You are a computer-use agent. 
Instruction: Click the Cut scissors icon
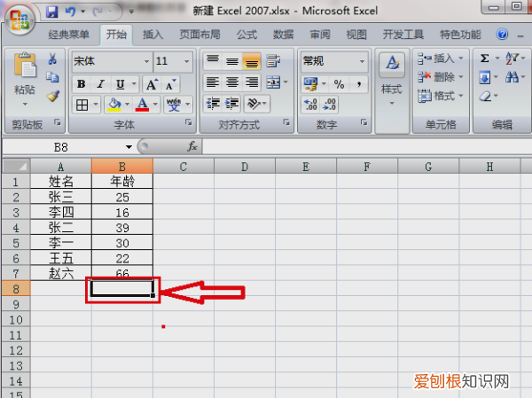coord(52,59)
